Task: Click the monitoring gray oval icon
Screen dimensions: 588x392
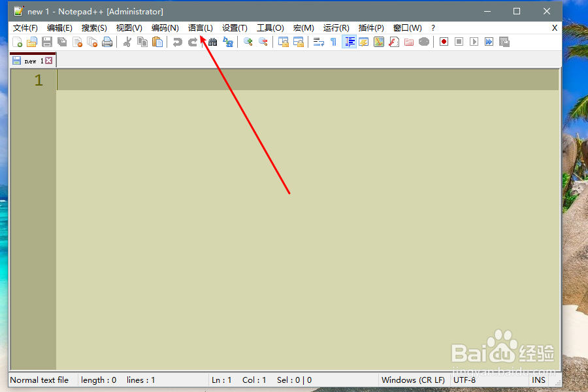Action: (x=424, y=42)
